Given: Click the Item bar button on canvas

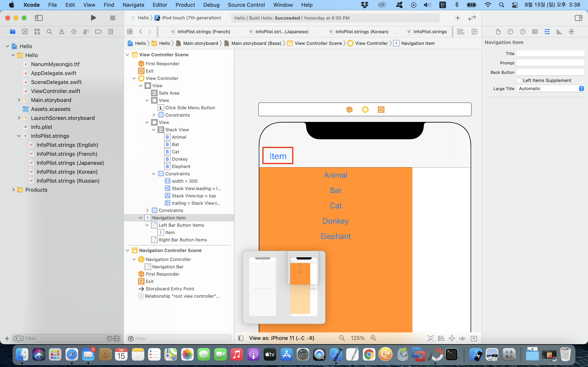Looking at the screenshot, I should 278,156.
